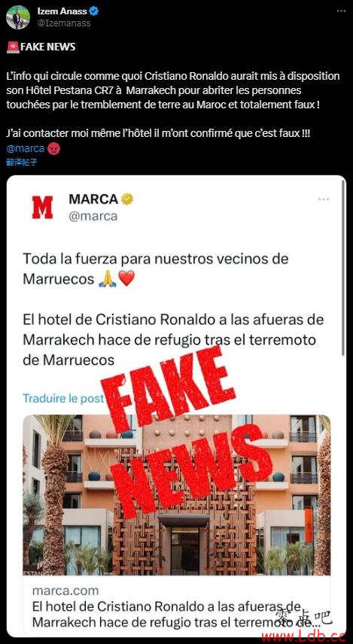Click the Izem Anass display name

(x=62, y=11)
